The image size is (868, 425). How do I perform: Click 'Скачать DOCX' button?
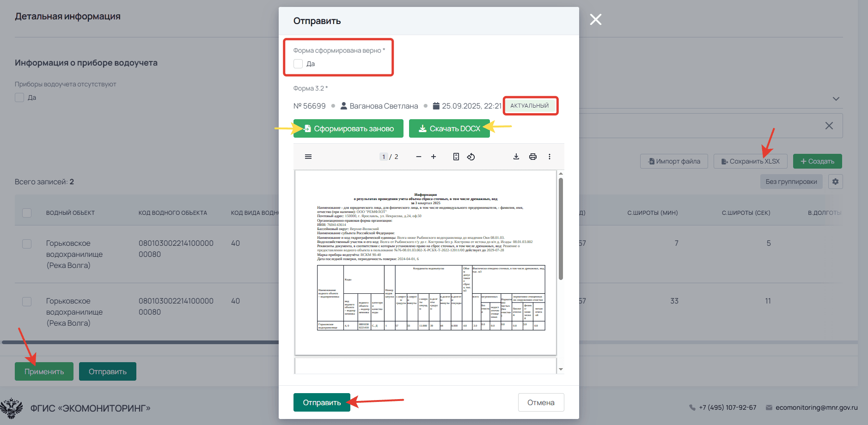point(449,128)
